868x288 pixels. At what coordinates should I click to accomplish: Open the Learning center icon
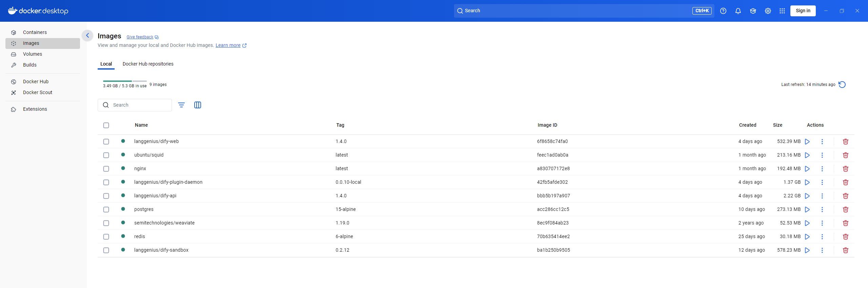(x=753, y=11)
